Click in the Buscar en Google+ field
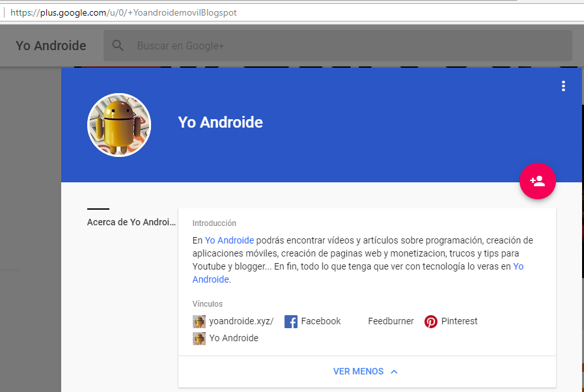Screen dimensions: 584x392 [337, 46]
